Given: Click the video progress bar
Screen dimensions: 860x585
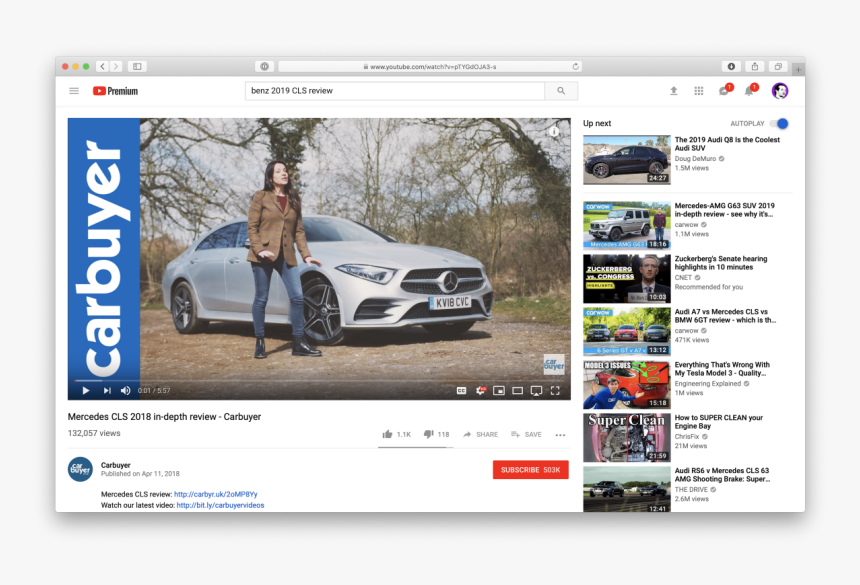Looking at the screenshot, I should pyautogui.click(x=319, y=380).
